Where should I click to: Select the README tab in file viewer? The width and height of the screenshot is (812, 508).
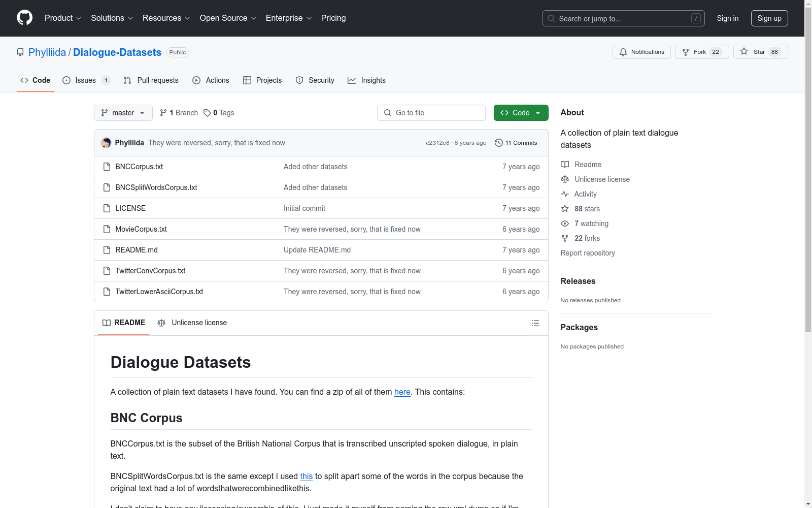pyautogui.click(x=124, y=323)
